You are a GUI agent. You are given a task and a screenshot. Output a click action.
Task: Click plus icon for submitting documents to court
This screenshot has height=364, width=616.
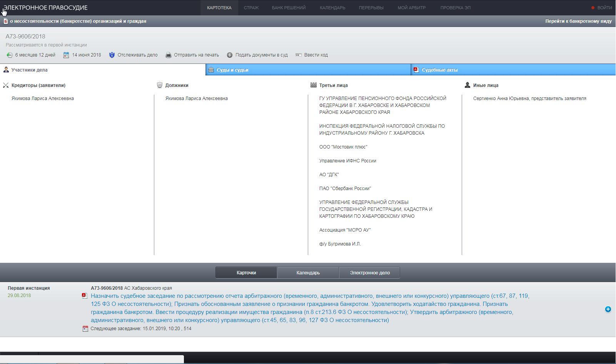pos(230,55)
